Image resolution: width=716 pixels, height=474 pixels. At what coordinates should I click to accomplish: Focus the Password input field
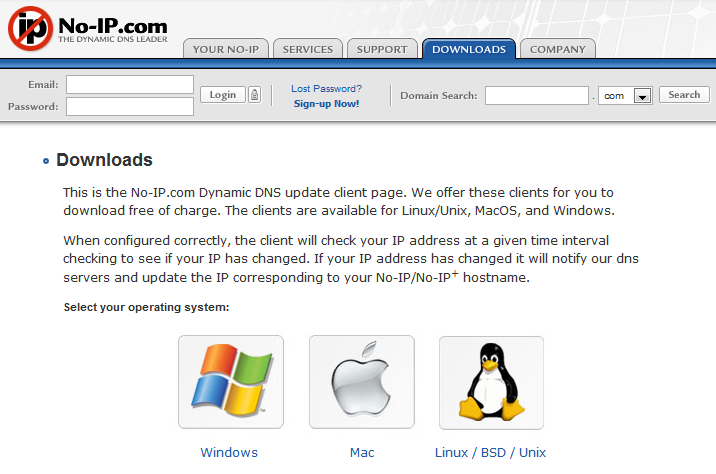coord(130,106)
